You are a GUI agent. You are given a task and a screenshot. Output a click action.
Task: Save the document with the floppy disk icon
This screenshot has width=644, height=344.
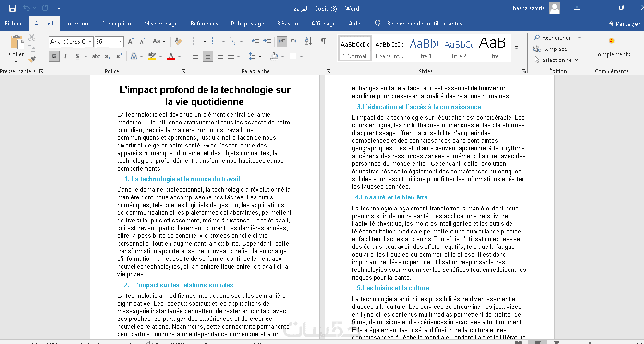(12, 8)
